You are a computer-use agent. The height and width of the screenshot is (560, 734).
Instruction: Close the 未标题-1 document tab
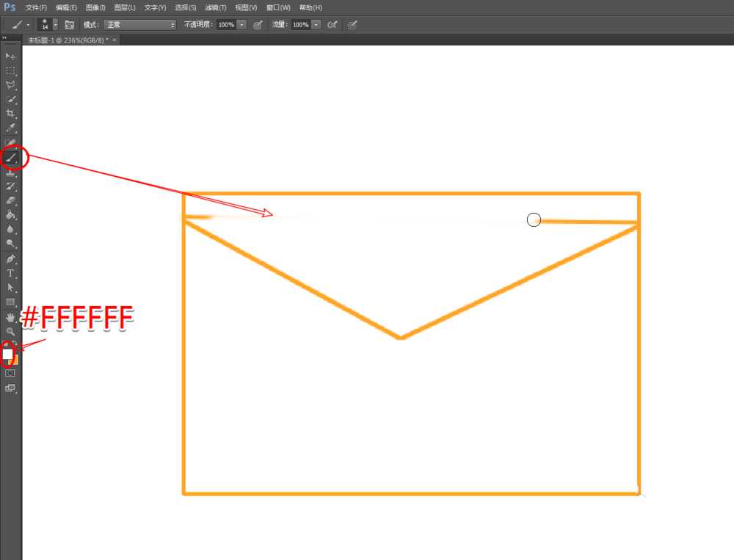115,40
